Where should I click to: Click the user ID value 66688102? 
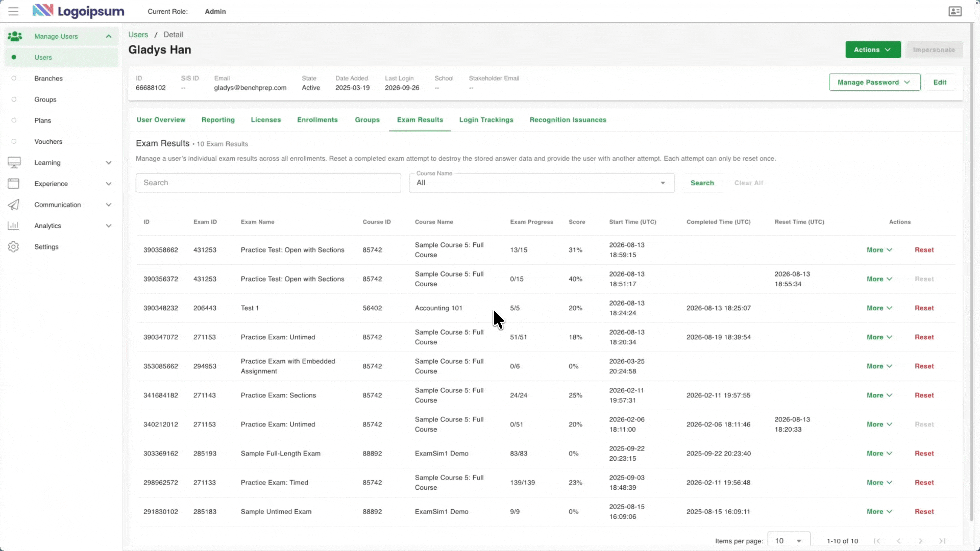point(151,88)
